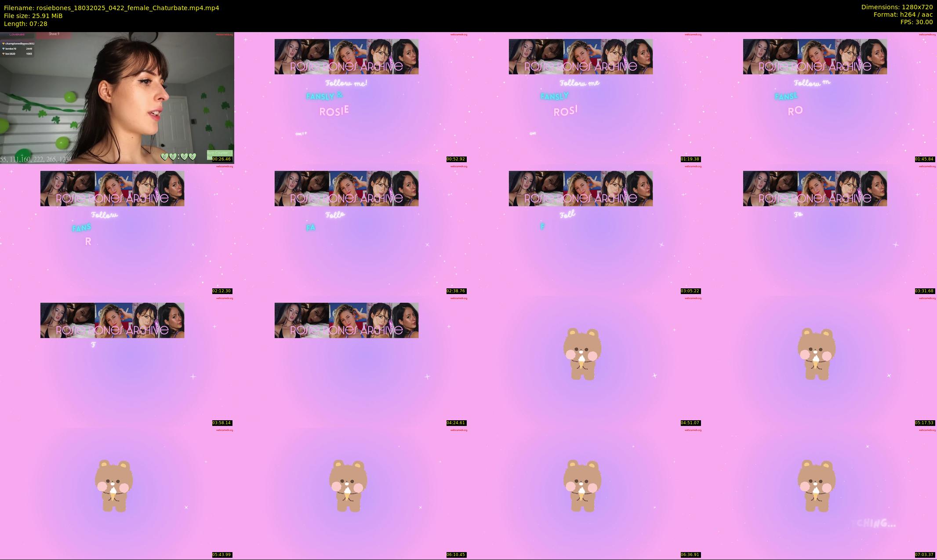
Task: Open the thumbnail frame stamped 00:52.92
Action: [x=351, y=98]
